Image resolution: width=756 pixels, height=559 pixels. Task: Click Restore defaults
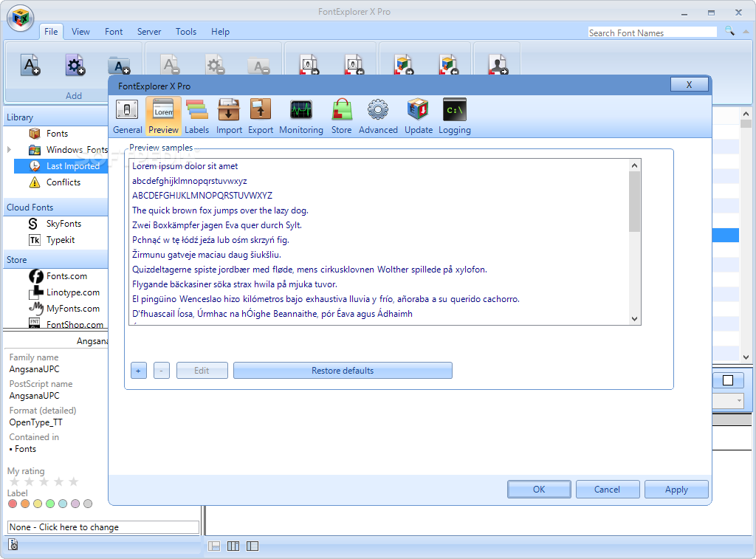[343, 371]
